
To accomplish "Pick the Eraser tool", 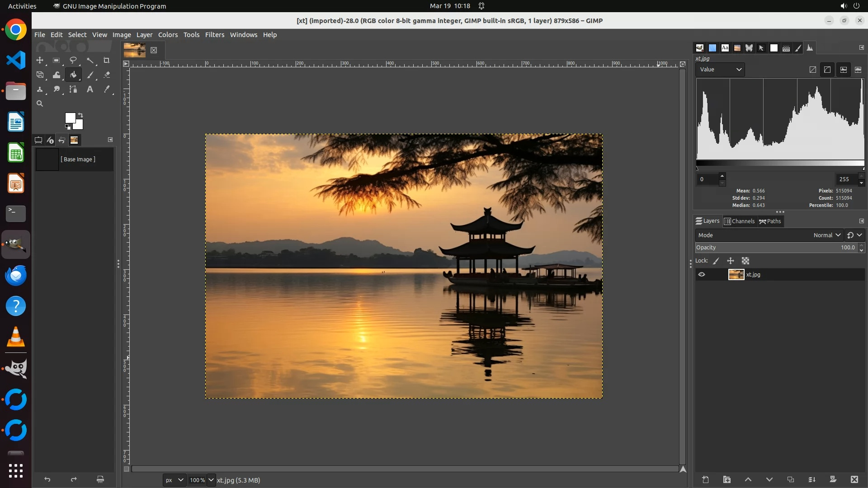I will (x=107, y=75).
